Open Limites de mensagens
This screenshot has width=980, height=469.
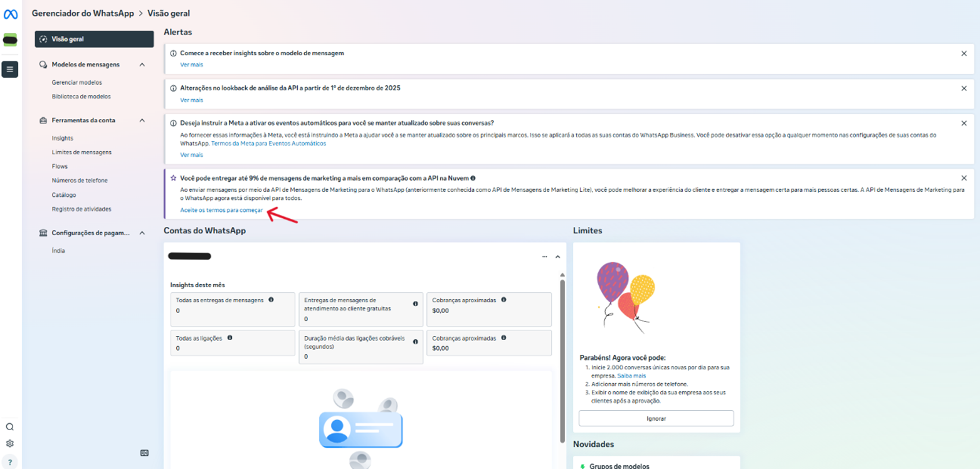[82, 152]
